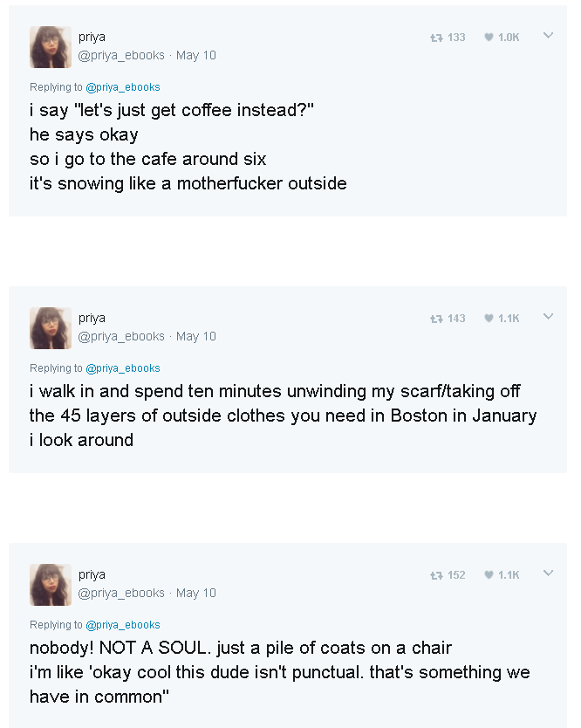Viewport: 581px width, 728px height.
Task: Select priya's avatar on the last tweet
Action: [x=51, y=585]
